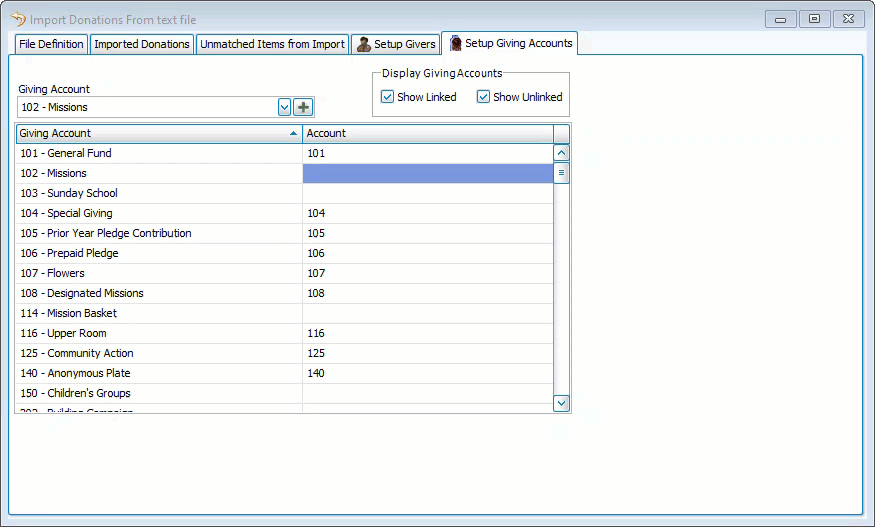
Task: Open Unmatched Items from Import tab
Action: [x=272, y=44]
